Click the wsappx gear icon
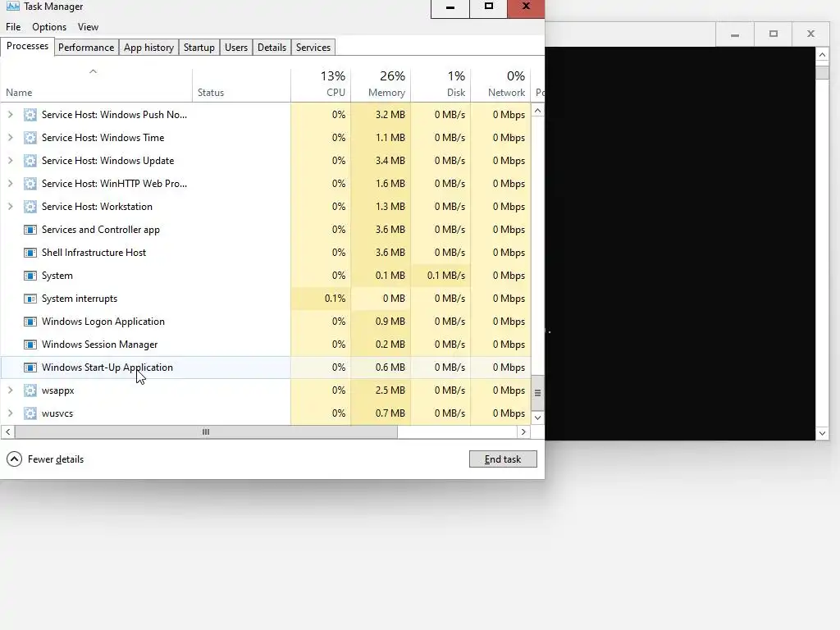Screen dimensions: 840x630 coord(30,390)
